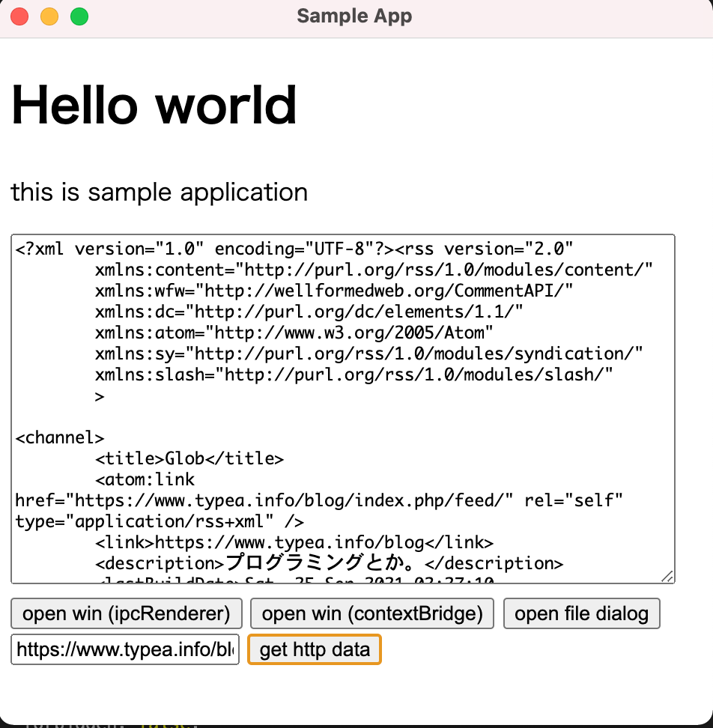Screen dimensions: 713x728
Task: Maximize the window with the green button
Action: [79, 16]
